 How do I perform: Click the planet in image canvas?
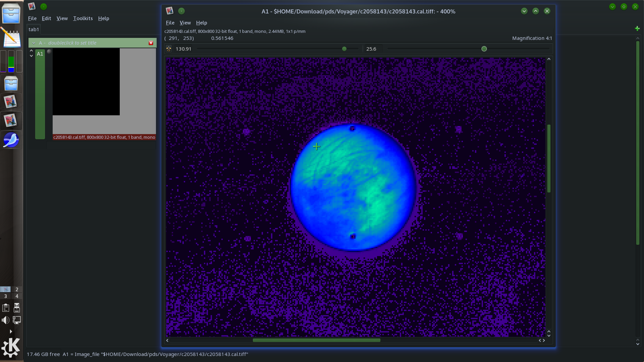(353, 188)
